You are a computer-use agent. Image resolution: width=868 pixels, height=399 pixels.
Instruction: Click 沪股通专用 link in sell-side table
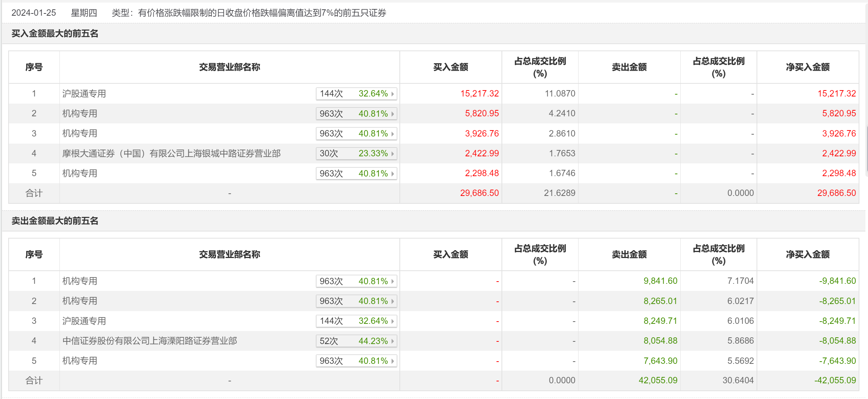[x=84, y=321]
